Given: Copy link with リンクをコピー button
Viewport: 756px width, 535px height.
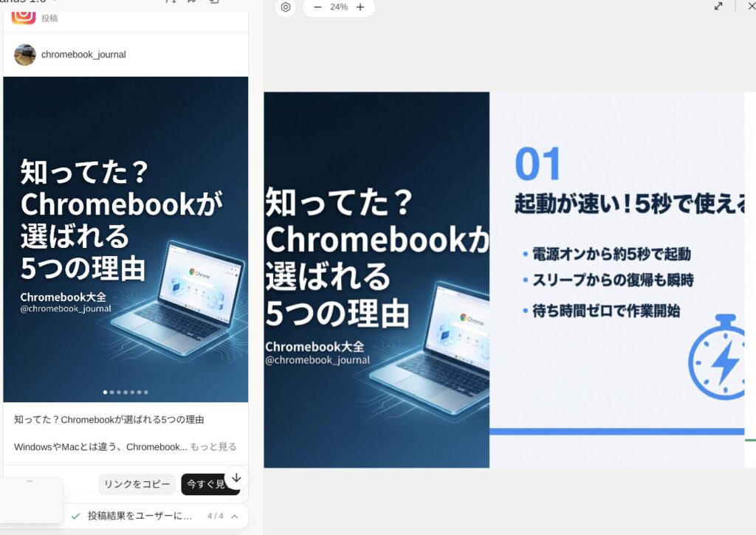Looking at the screenshot, I should pyautogui.click(x=137, y=484).
